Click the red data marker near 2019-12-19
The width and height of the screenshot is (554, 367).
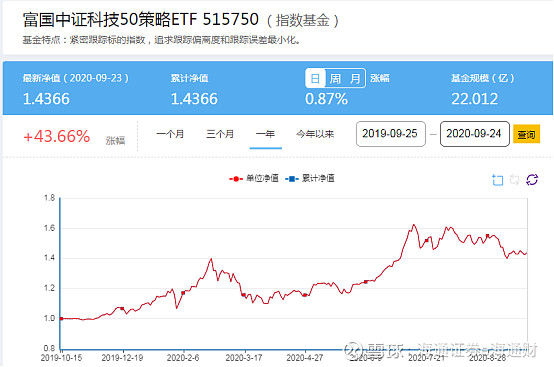click(x=122, y=309)
